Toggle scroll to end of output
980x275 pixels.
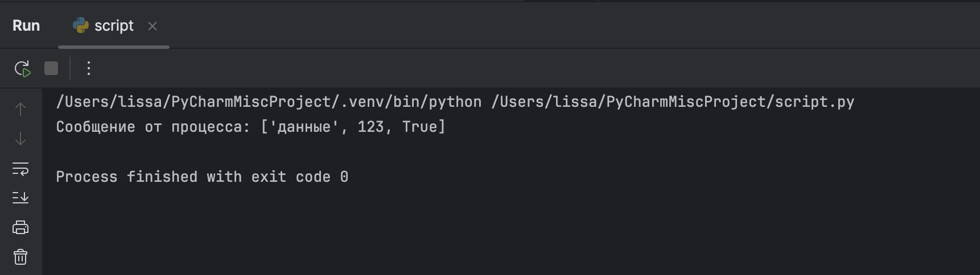coord(20,198)
